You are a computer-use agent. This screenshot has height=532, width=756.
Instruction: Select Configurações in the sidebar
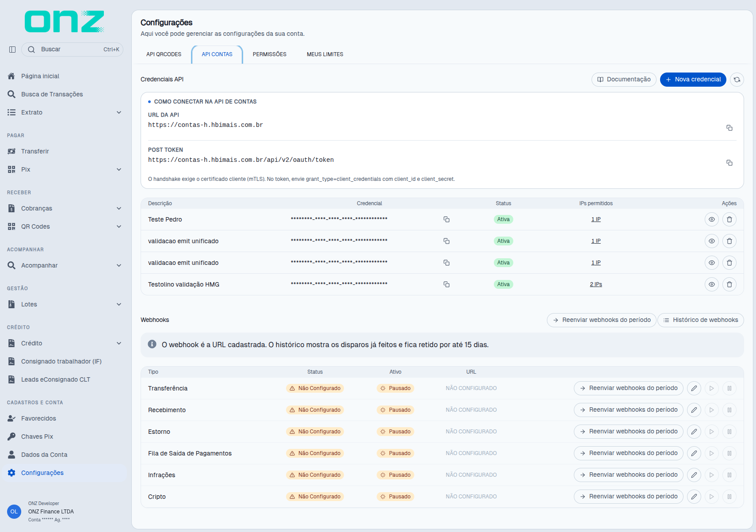[65, 473]
